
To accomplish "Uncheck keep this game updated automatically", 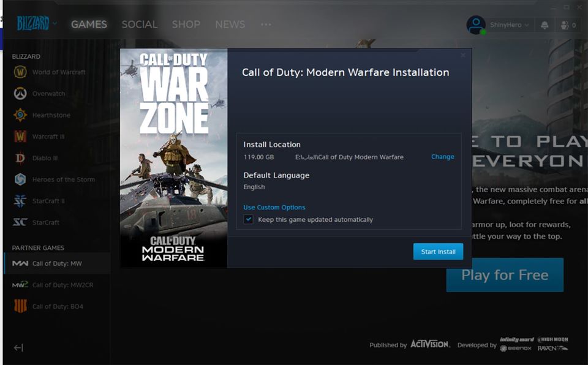I will (x=248, y=219).
